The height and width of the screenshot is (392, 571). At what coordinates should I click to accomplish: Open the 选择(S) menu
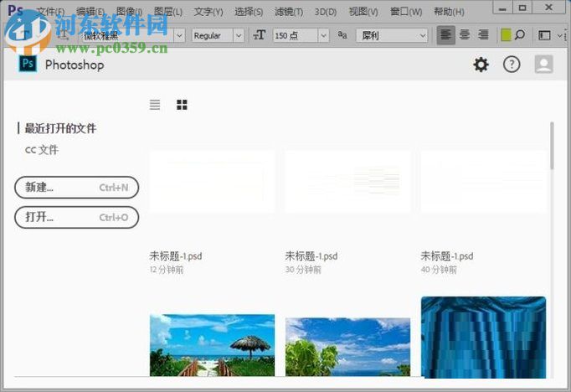(249, 12)
